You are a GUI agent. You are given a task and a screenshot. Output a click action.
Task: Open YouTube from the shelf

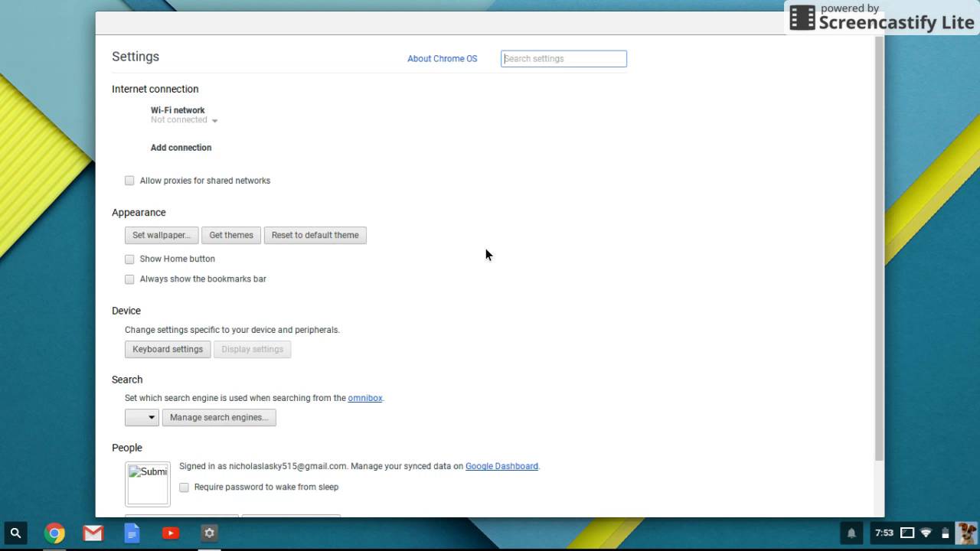coord(171,533)
